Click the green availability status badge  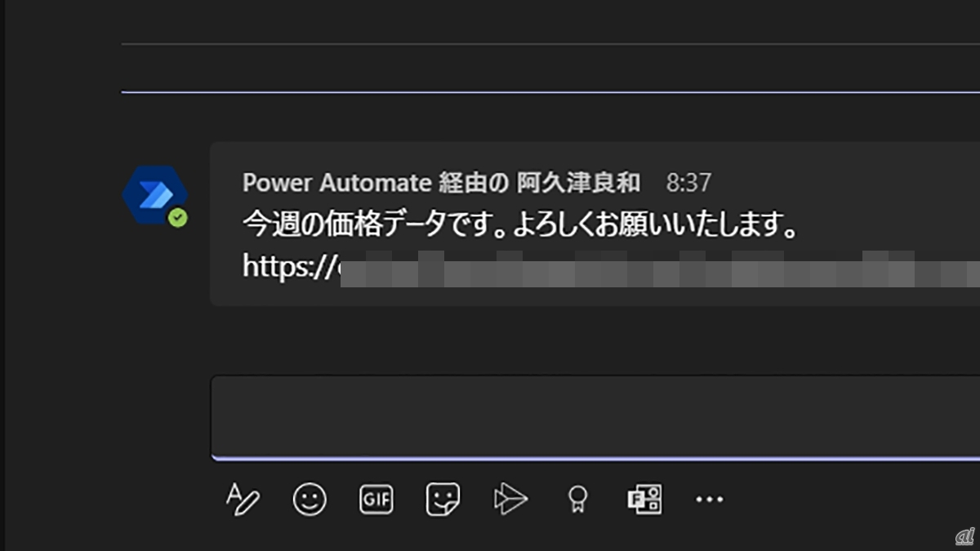(x=177, y=218)
